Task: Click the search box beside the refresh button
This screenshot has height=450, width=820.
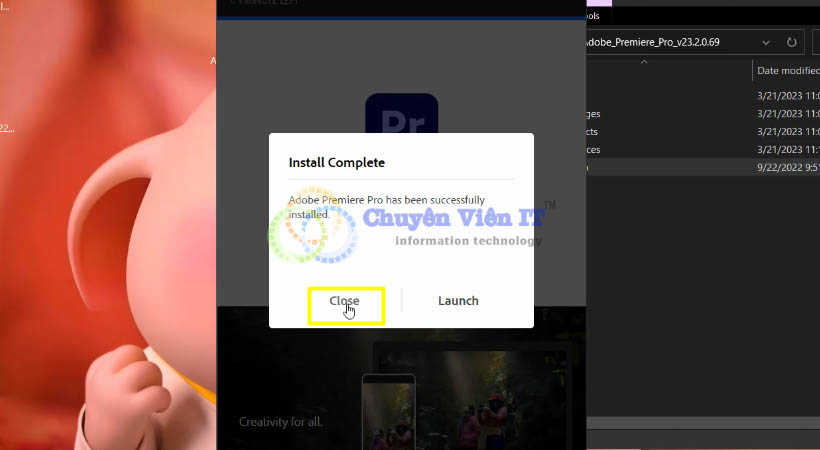Action: pos(814,42)
